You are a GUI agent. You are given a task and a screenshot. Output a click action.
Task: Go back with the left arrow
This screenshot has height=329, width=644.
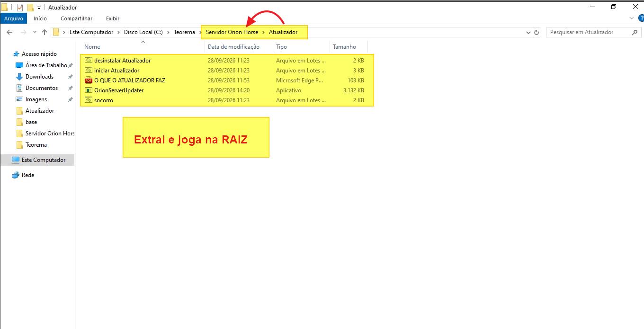pos(9,32)
